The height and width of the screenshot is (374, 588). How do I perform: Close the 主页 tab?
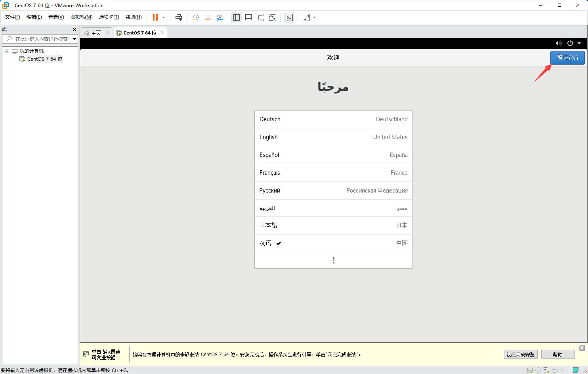[107, 33]
